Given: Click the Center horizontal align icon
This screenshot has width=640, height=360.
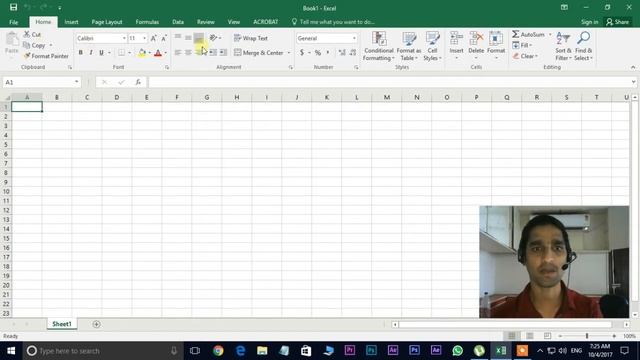Looking at the screenshot, I should click(188, 53).
